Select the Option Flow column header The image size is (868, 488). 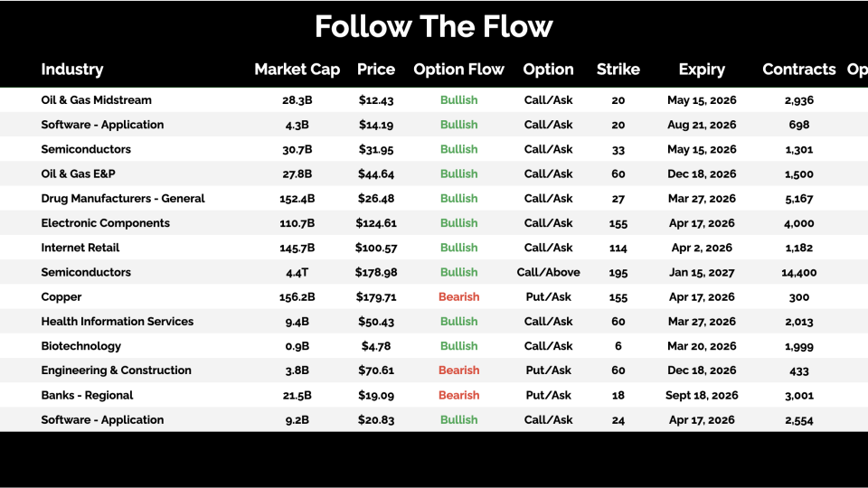click(x=458, y=70)
